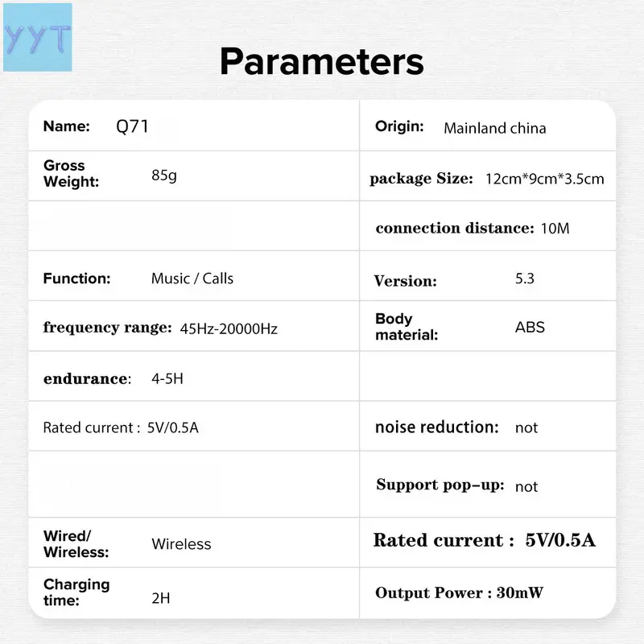Click the Wired/Wireless value Wireless
The width and height of the screenshot is (644, 644).
pos(181,544)
